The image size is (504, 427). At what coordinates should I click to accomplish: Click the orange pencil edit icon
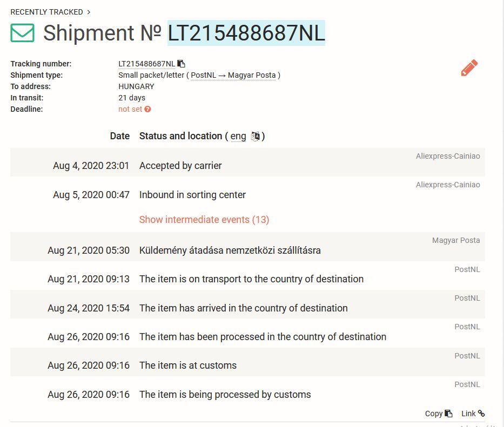469,68
